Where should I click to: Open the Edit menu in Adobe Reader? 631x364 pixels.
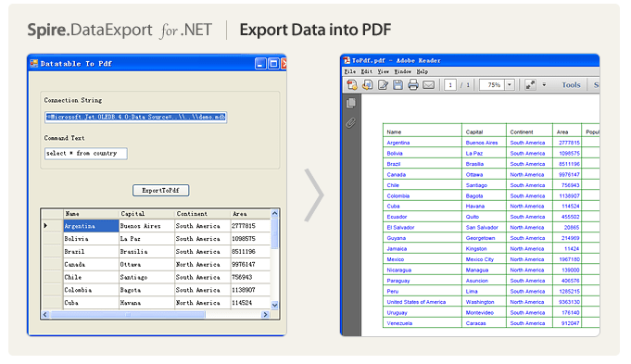pyautogui.click(x=366, y=71)
